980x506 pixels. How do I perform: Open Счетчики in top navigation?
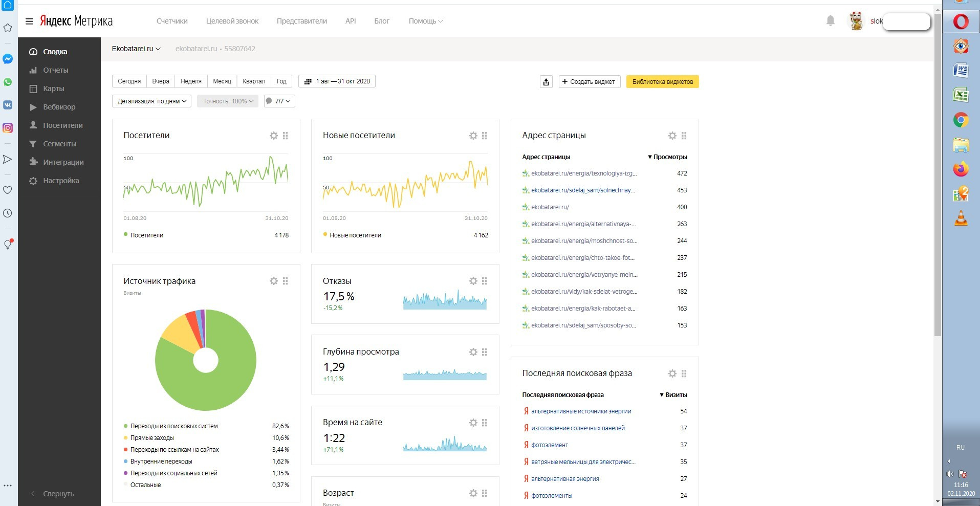click(172, 21)
